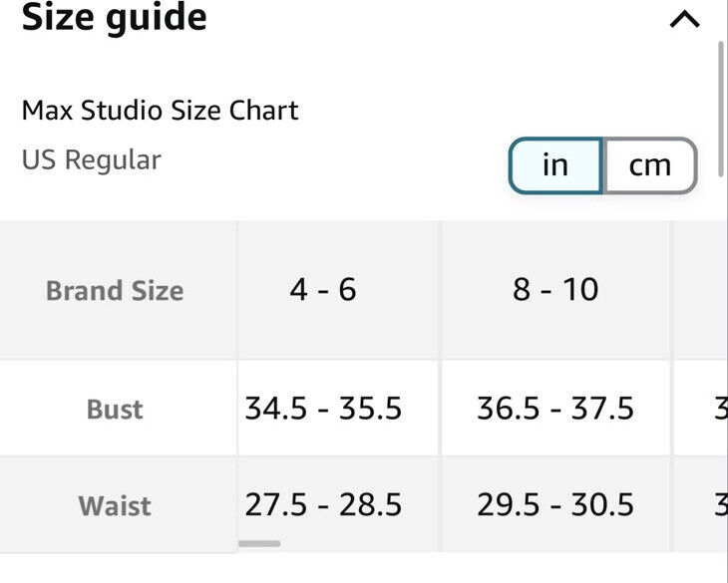Select the in unit toggle
The width and height of the screenshot is (728, 583).
point(555,165)
